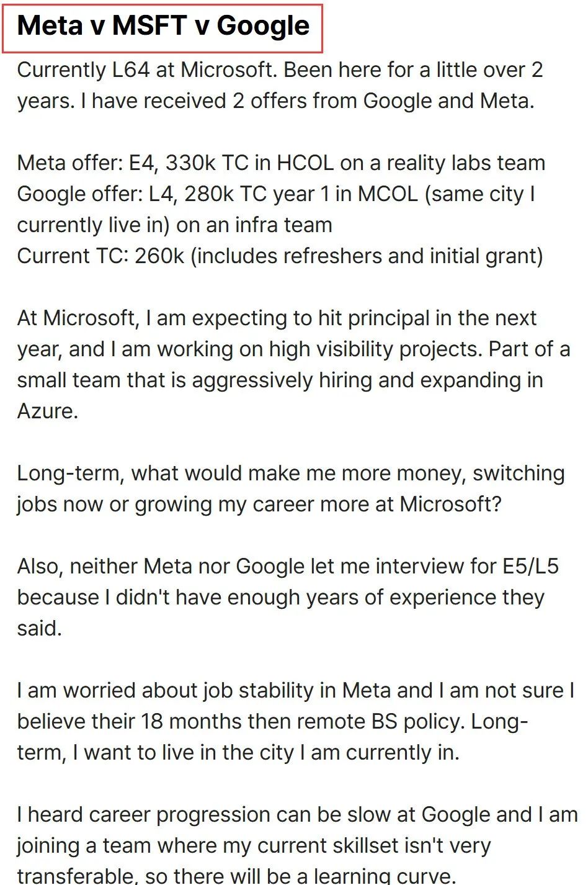The width and height of the screenshot is (588, 885).
Task: Click the phrase "on an infra team"
Action: (254, 225)
